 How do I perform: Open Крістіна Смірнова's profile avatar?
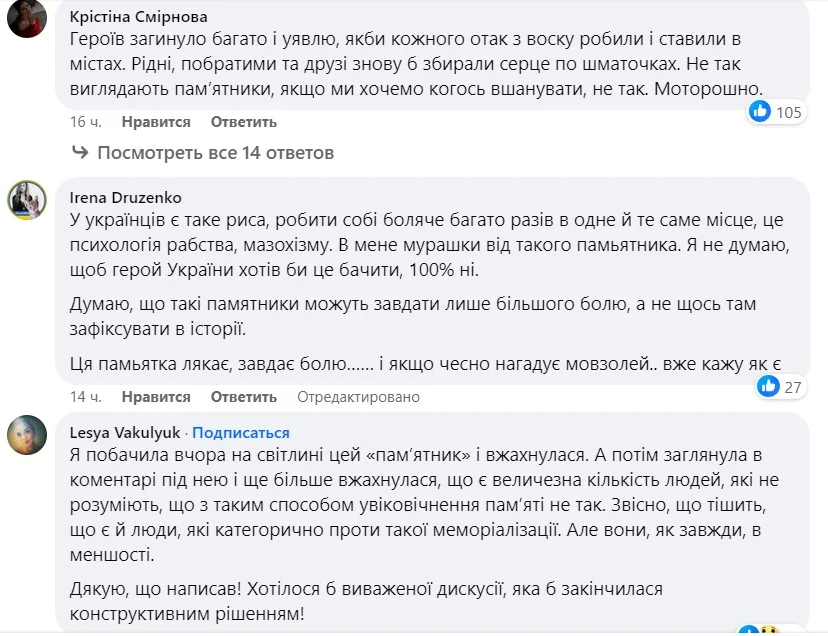coord(27,17)
